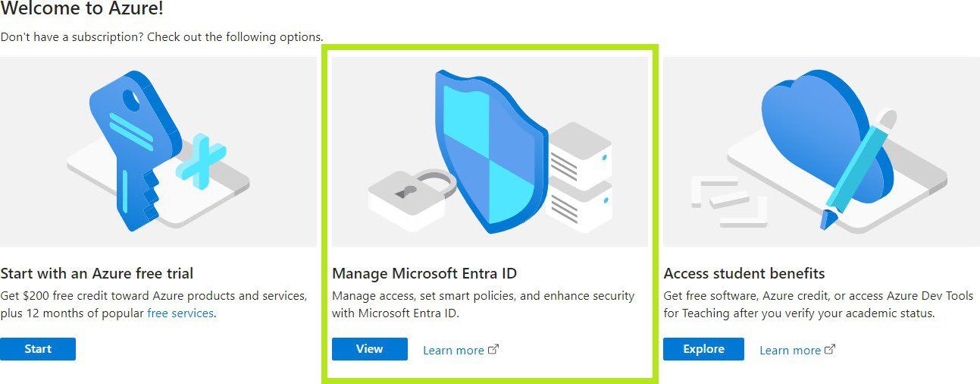Viewport: 980px width, 384px height.
Task: Click the Welcome to Azure! title
Action: coord(82,9)
